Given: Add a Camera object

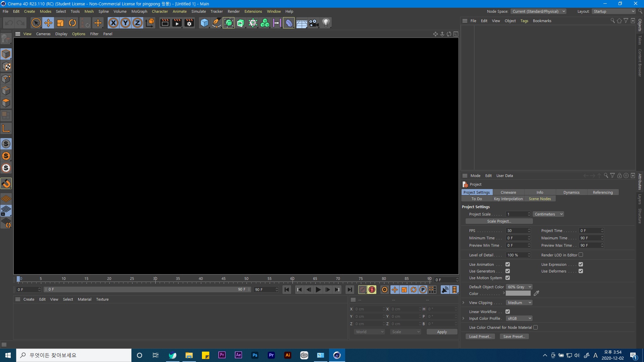Looking at the screenshot, I should pyautogui.click(x=314, y=23).
